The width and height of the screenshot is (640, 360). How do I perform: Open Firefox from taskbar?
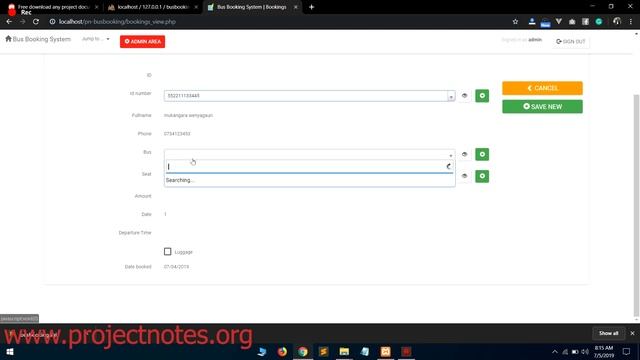point(282,351)
